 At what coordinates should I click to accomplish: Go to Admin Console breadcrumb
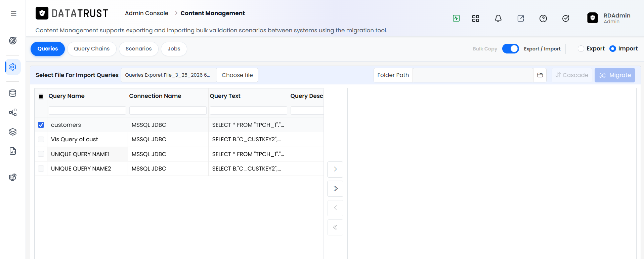pyautogui.click(x=146, y=13)
